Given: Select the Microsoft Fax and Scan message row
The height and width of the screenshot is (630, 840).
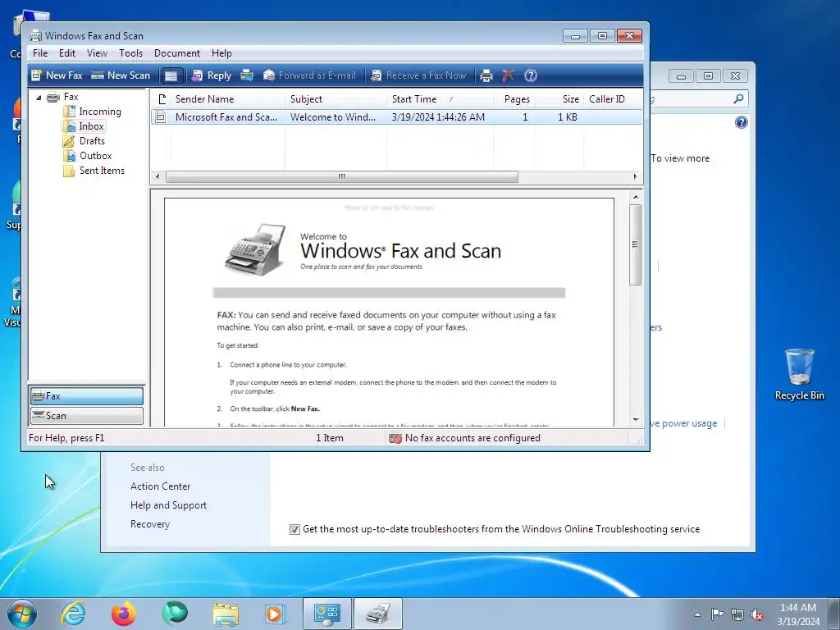Looking at the screenshot, I should (x=396, y=116).
